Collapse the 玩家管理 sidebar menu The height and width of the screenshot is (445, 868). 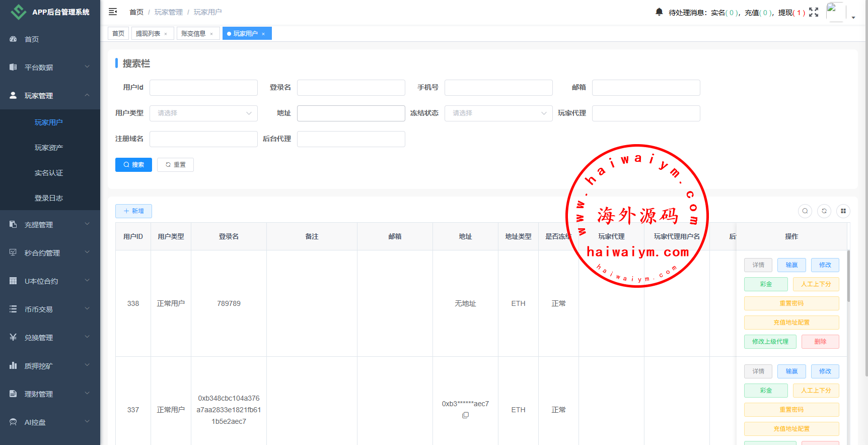click(50, 96)
